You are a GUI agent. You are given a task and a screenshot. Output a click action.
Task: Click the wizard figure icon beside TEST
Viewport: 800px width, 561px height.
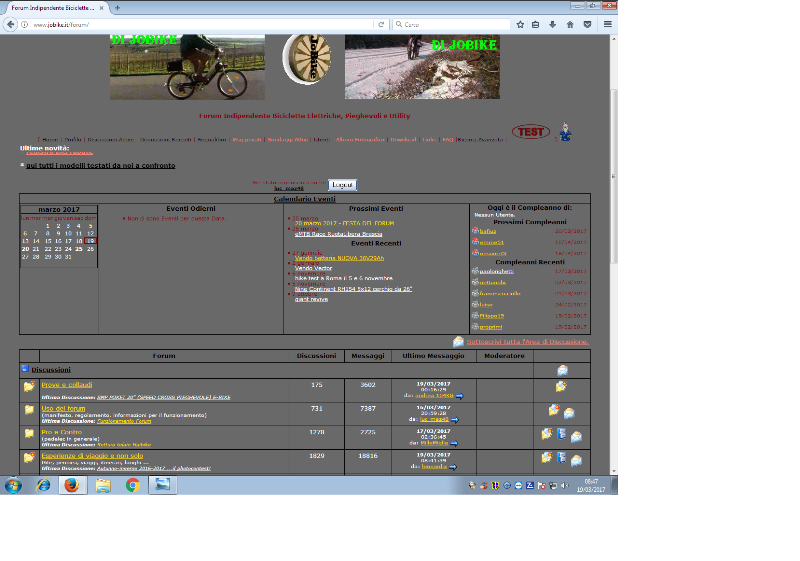(x=565, y=132)
